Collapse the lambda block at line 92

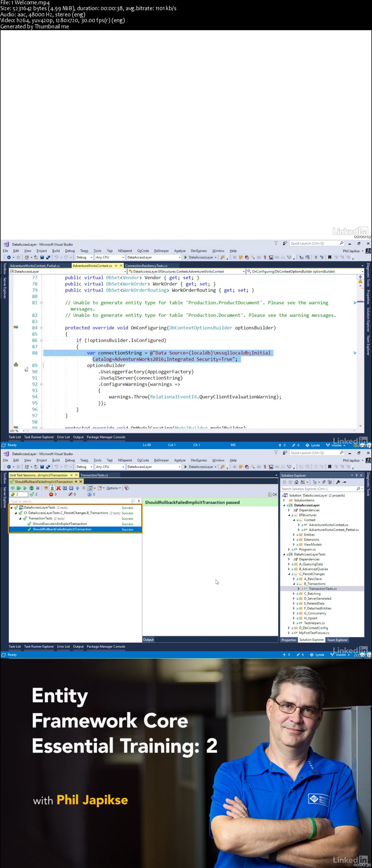coord(41,384)
